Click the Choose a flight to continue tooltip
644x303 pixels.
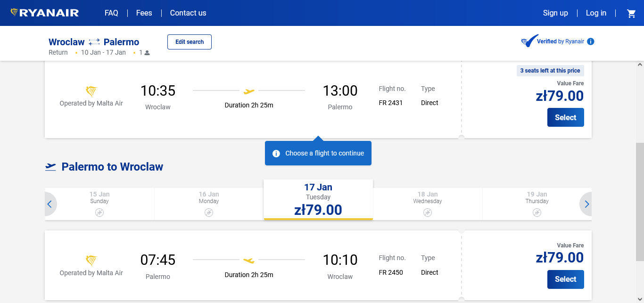tap(318, 153)
